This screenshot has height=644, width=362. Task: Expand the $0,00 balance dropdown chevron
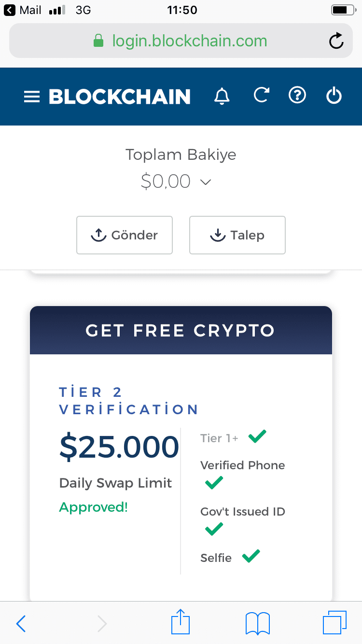pyautogui.click(x=206, y=182)
